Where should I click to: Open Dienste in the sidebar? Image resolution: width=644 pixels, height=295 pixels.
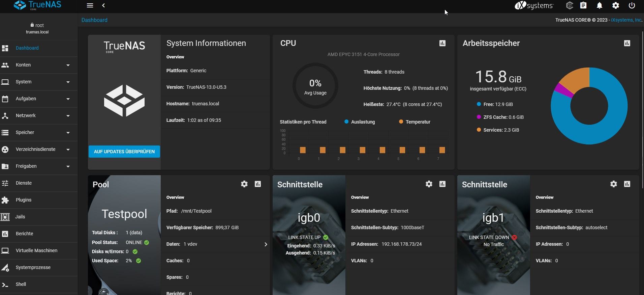pyautogui.click(x=39, y=183)
